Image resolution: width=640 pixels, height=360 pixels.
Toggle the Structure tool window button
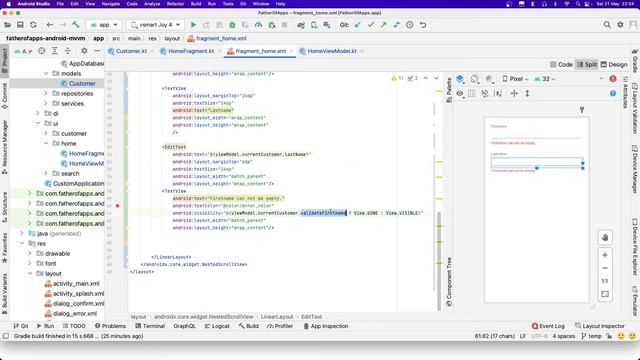[x=4, y=208]
